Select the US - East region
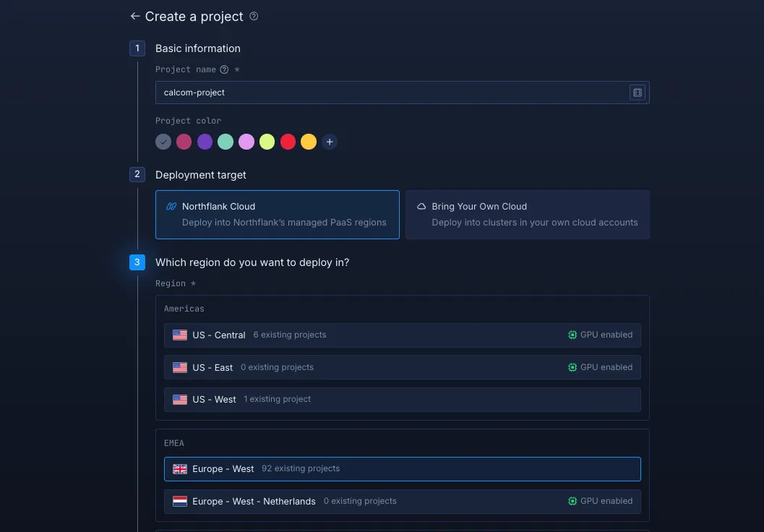Image resolution: width=764 pixels, height=532 pixels. click(x=402, y=367)
